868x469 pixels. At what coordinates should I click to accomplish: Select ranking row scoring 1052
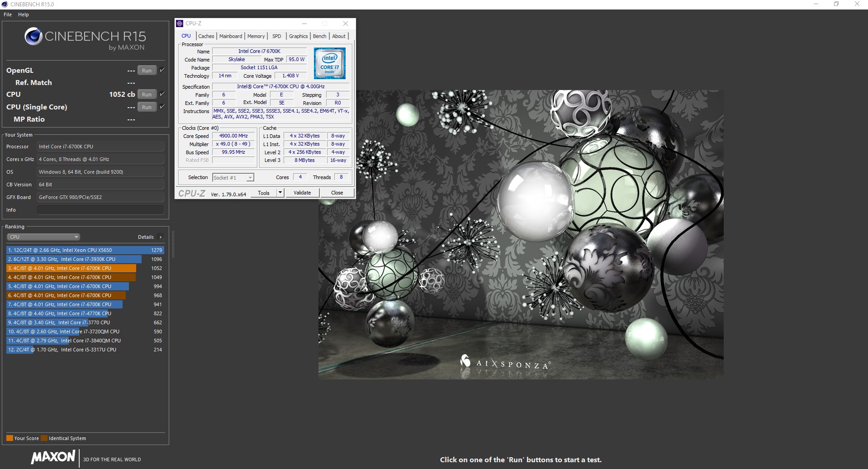coord(85,268)
